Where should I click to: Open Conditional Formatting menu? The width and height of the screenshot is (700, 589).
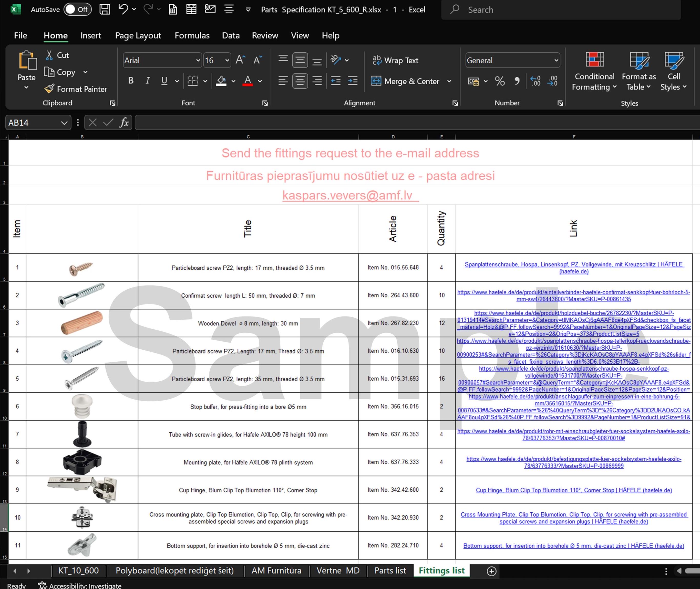pyautogui.click(x=594, y=71)
